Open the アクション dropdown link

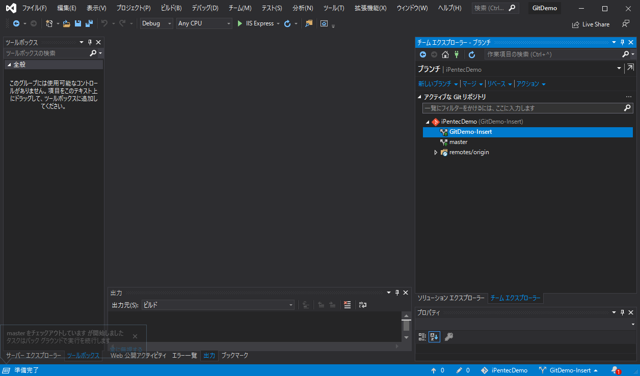(x=530, y=84)
